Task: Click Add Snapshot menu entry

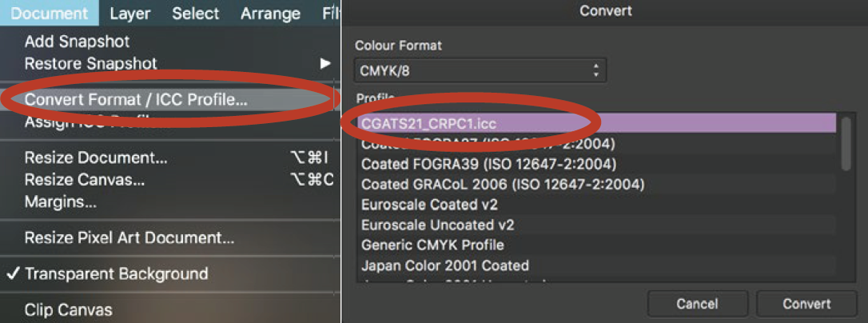Action: pos(77,41)
